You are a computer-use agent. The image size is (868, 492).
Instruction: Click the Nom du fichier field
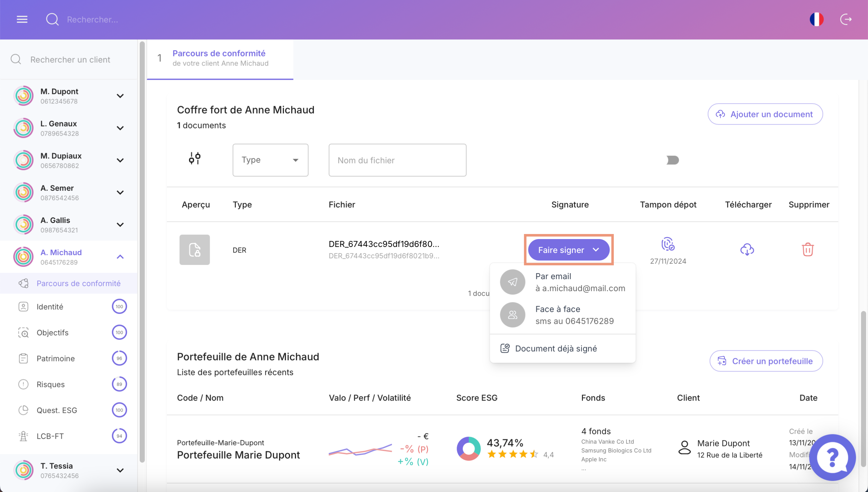[x=397, y=160]
